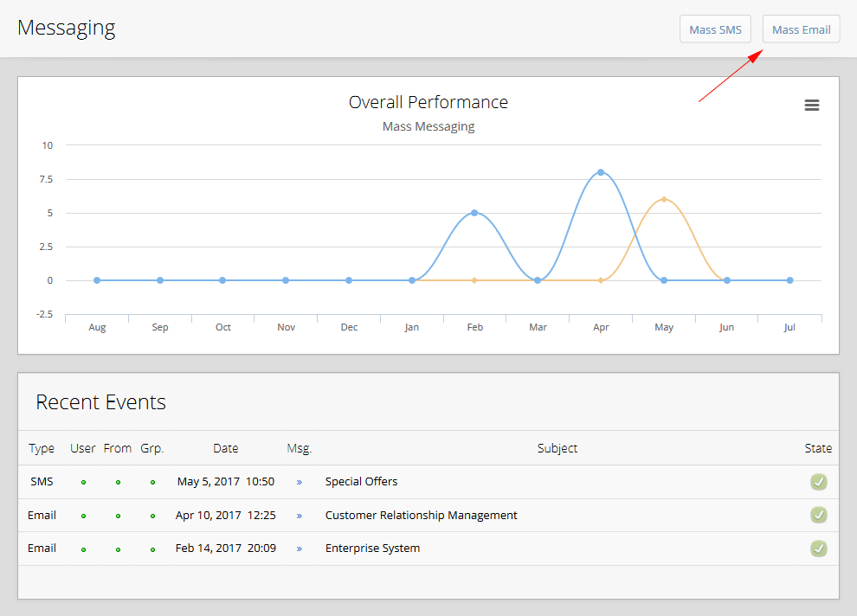857x616 pixels.
Task: Toggle the User status dot on the SMS row
Action: (x=83, y=483)
